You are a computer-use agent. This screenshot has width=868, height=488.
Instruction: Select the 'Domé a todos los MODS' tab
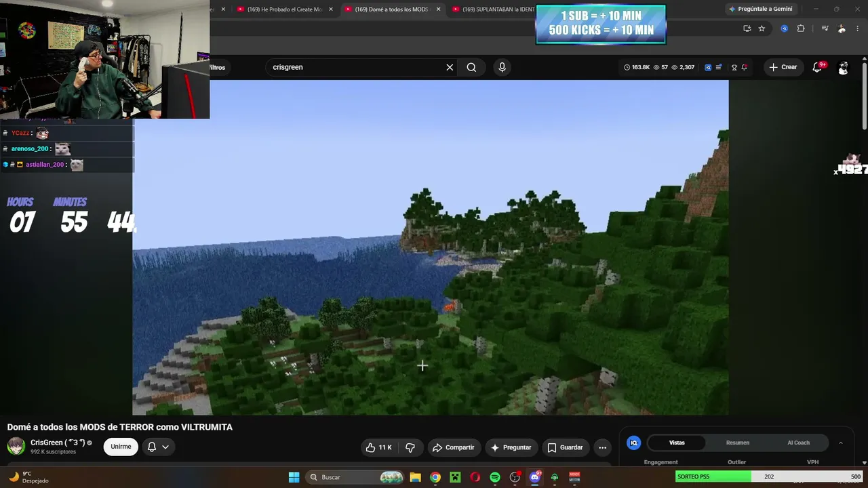click(392, 9)
